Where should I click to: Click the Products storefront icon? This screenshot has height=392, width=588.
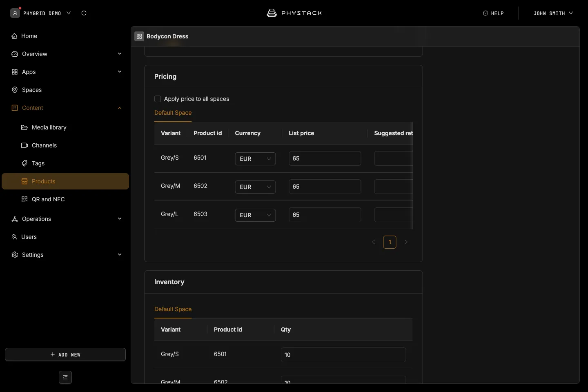(24, 181)
